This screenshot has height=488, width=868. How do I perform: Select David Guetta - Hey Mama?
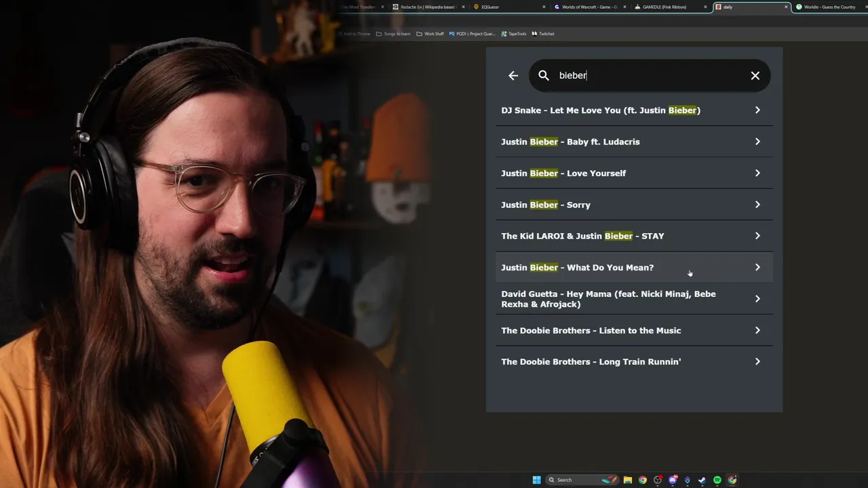coord(634,299)
